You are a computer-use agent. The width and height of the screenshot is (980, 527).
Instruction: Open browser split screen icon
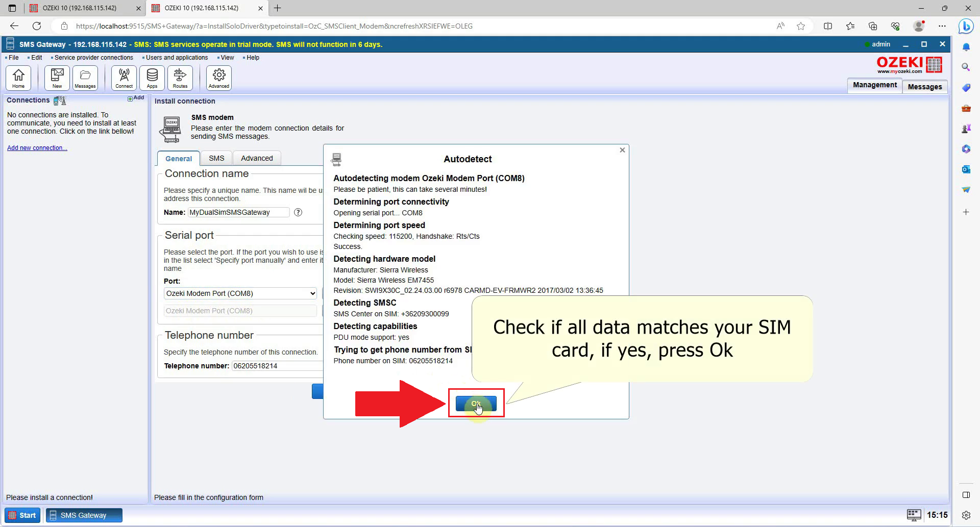(x=828, y=26)
